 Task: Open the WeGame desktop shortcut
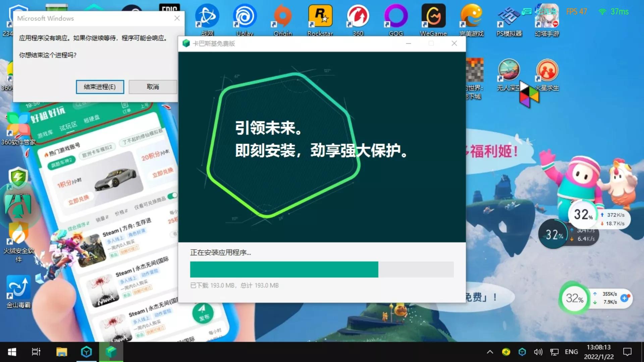pyautogui.click(x=433, y=19)
